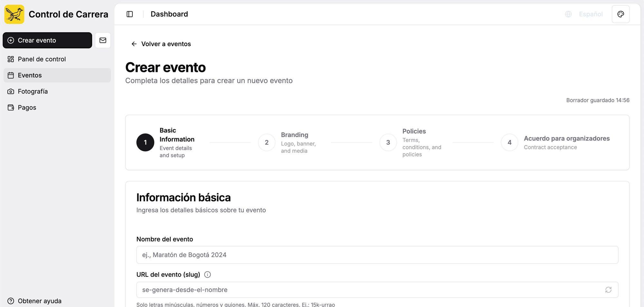
Task: Focus the URL del evento slug field
Action: [x=377, y=290]
